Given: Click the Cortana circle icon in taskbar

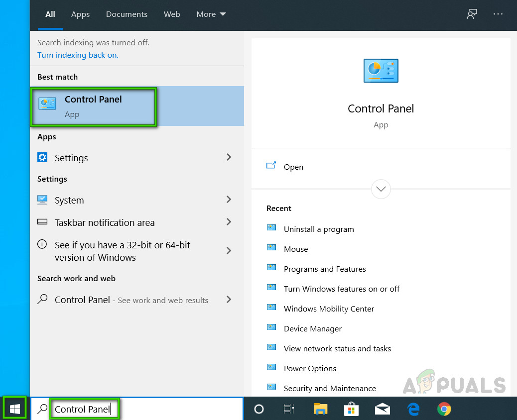Looking at the screenshot, I should (259, 409).
